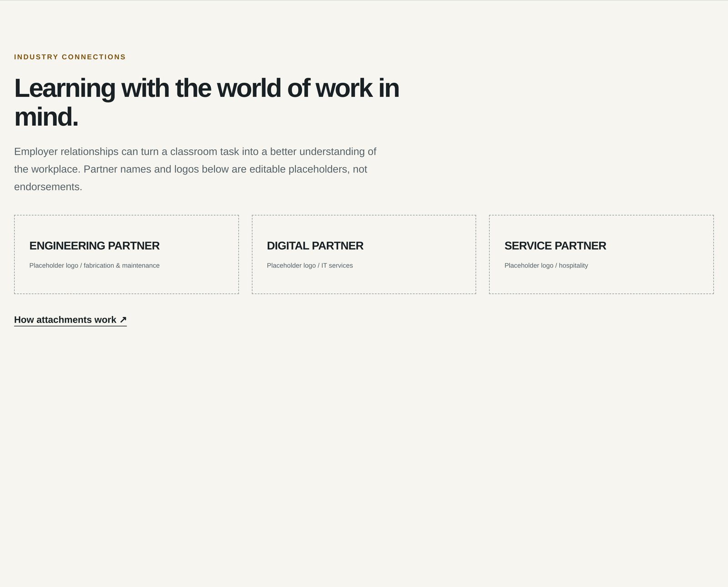
Task: Click "Placeholder logo / IT services" caption
Action: point(310,265)
